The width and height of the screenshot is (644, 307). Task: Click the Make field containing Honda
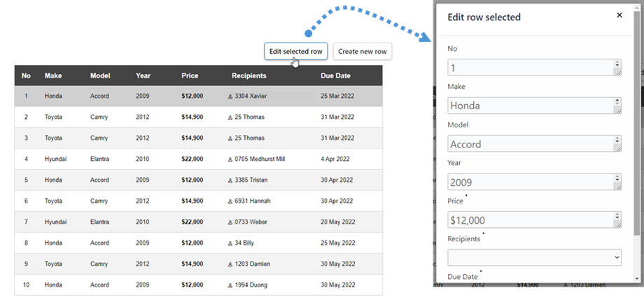coord(530,106)
